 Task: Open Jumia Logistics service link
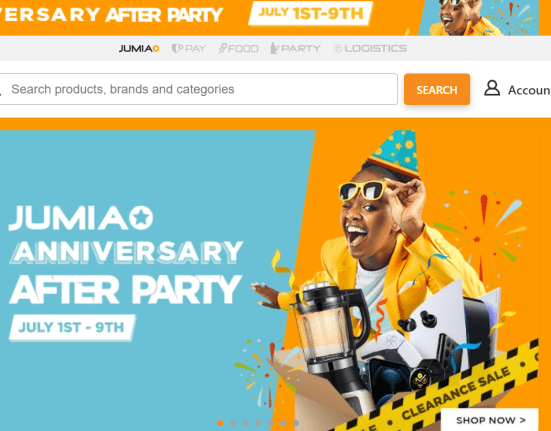pos(370,48)
